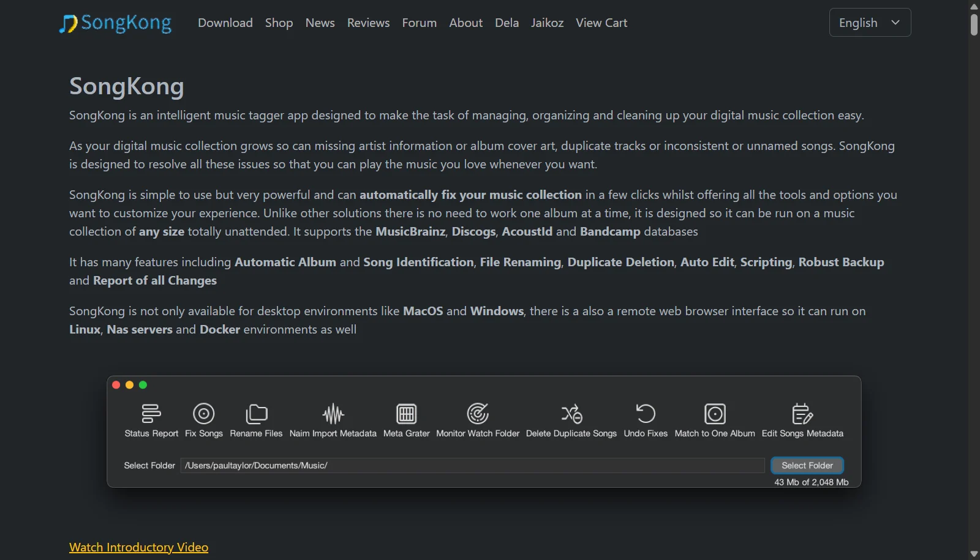This screenshot has width=980, height=560.
Task: Open the Status Report tool icon
Action: 151,414
